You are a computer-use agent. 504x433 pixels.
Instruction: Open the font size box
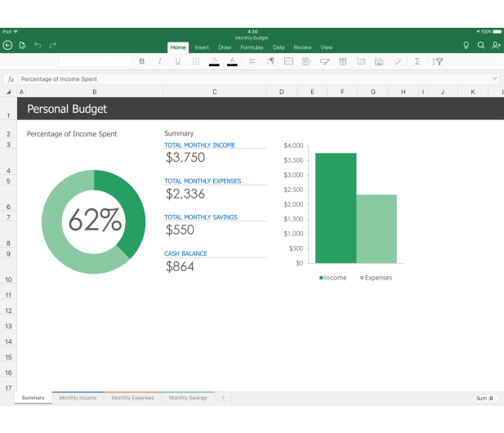[x=121, y=61]
